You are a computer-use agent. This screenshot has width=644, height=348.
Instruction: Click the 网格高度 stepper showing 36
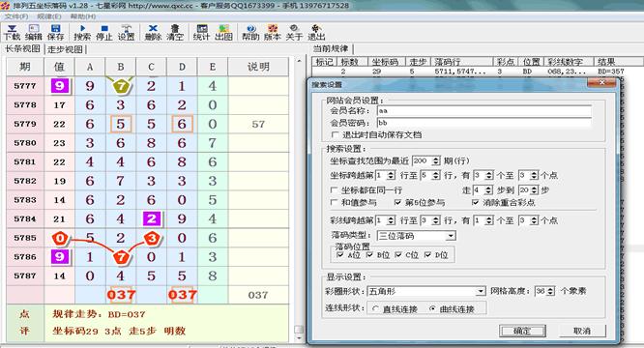(x=550, y=291)
